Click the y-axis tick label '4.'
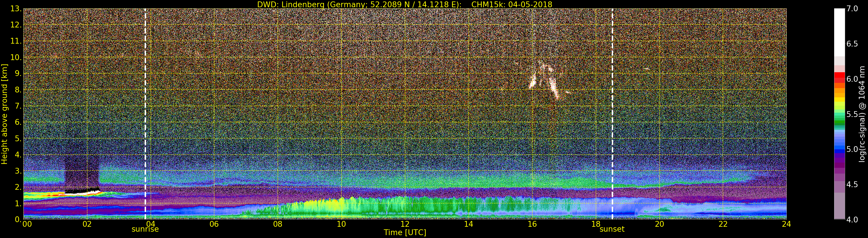Screen dimensions: 868x238 point(18,155)
